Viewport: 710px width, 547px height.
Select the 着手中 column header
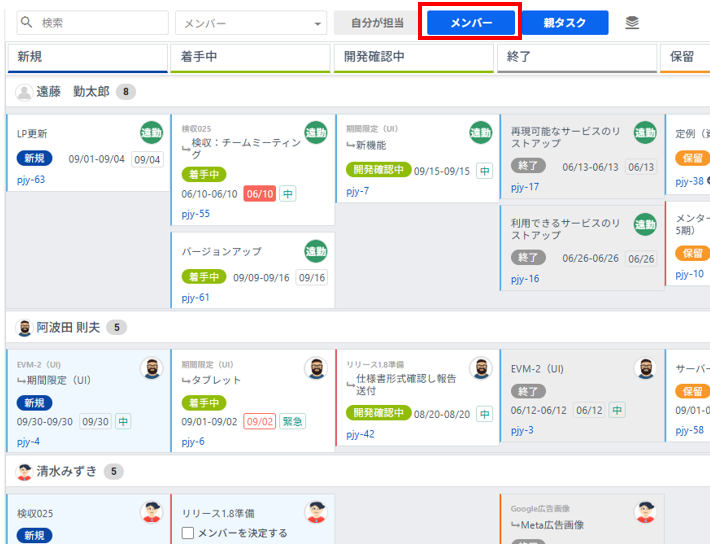point(250,57)
